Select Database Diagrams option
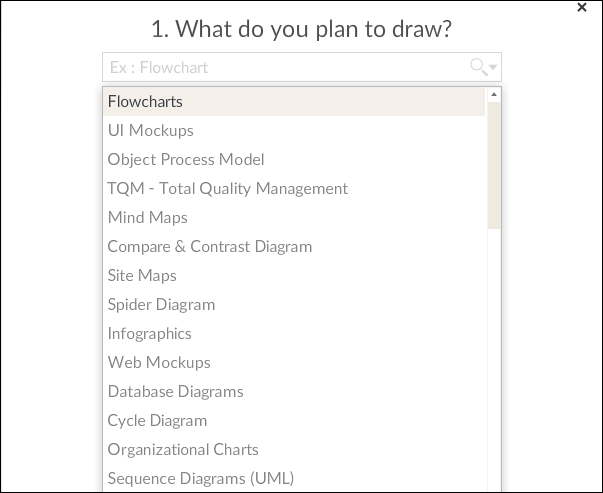The width and height of the screenshot is (603, 493). (294, 391)
